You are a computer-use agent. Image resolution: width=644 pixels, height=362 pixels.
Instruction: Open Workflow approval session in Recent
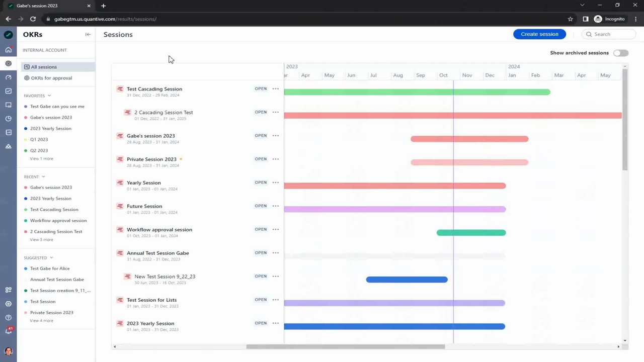(x=58, y=221)
